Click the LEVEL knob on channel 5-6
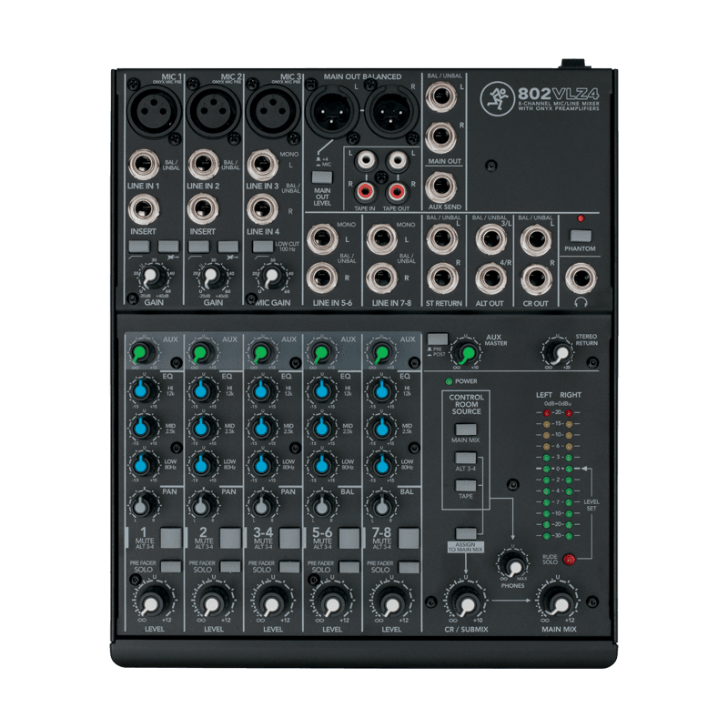Image resolution: width=728 pixels, height=728 pixels. click(x=332, y=602)
